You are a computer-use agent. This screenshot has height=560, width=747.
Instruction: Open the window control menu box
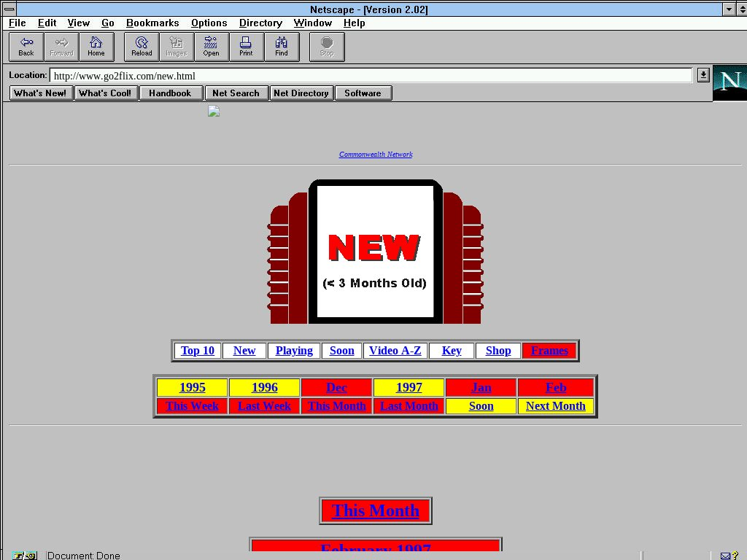[x=9, y=9]
